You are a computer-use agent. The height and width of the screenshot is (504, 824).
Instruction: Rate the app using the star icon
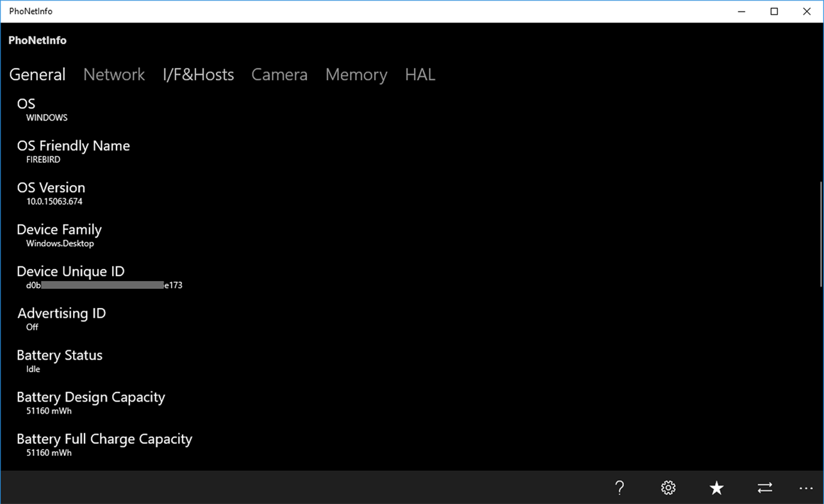pos(716,487)
